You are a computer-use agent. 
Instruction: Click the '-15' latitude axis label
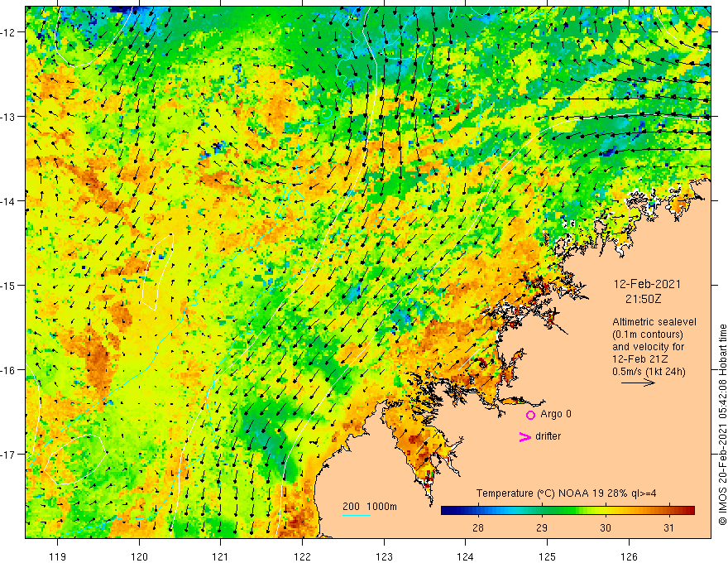[x=9, y=285]
